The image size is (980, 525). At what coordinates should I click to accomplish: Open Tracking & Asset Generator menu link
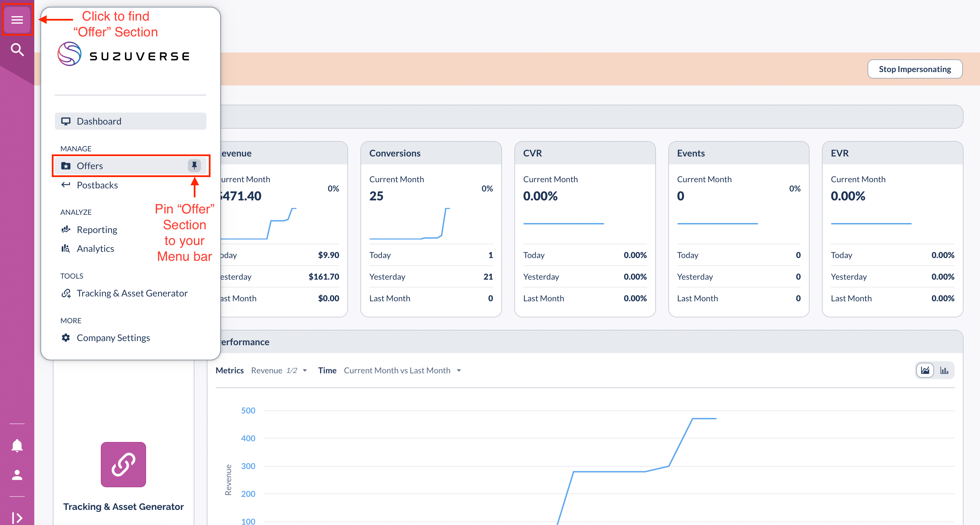[132, 293]
